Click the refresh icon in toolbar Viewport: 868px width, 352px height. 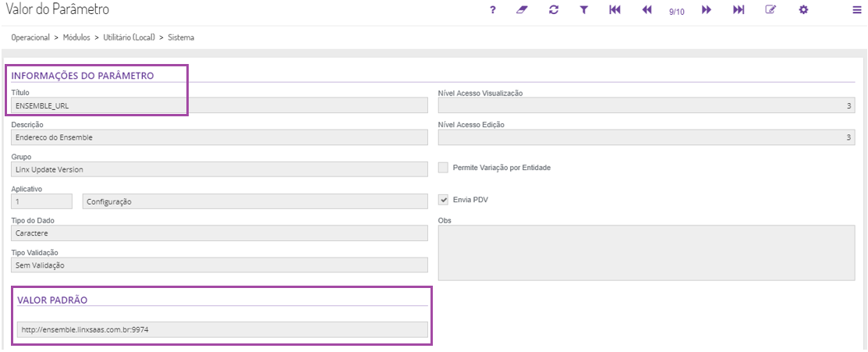click(554, 10)
